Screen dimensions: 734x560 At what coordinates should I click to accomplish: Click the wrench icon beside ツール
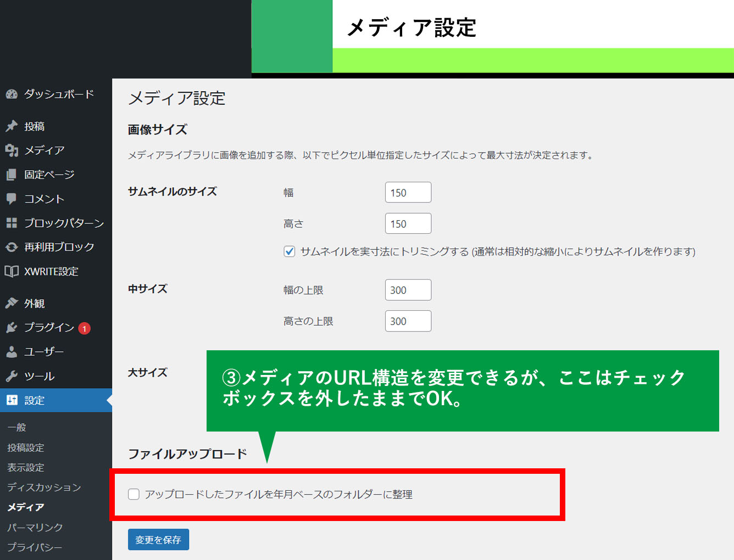(12, 376)
